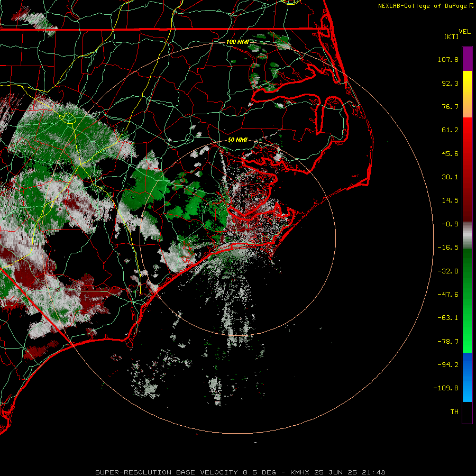Click the 14.5 legend value

450,200
